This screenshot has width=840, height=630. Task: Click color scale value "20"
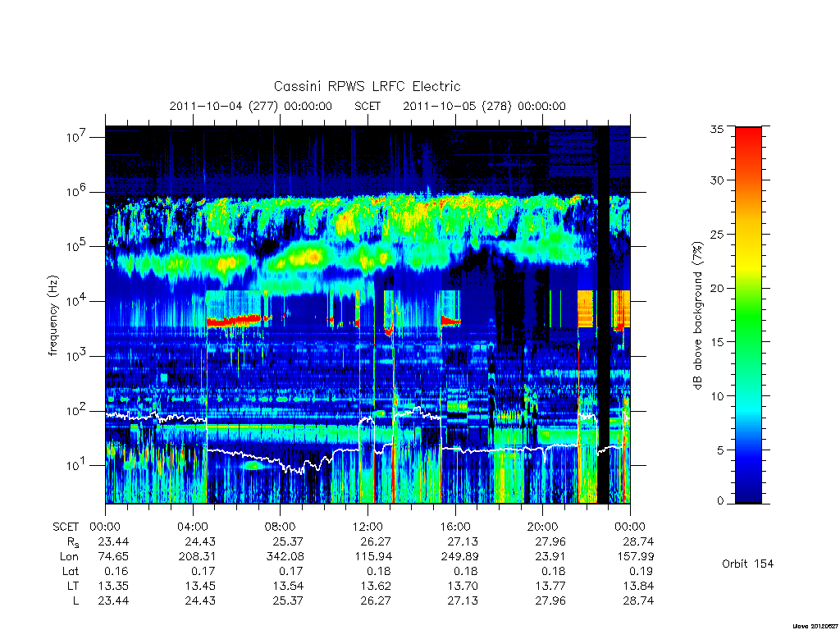716,288
